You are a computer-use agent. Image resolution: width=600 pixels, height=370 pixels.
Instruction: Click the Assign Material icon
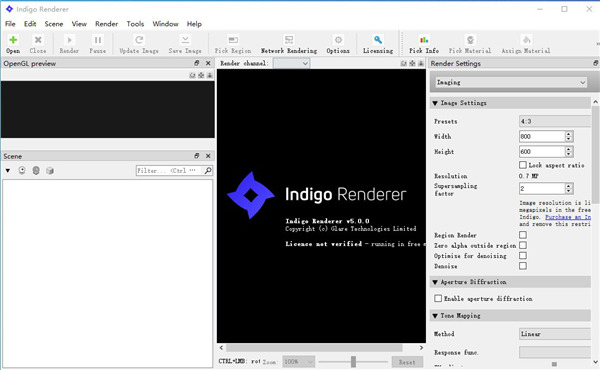[x=526, y=40]
